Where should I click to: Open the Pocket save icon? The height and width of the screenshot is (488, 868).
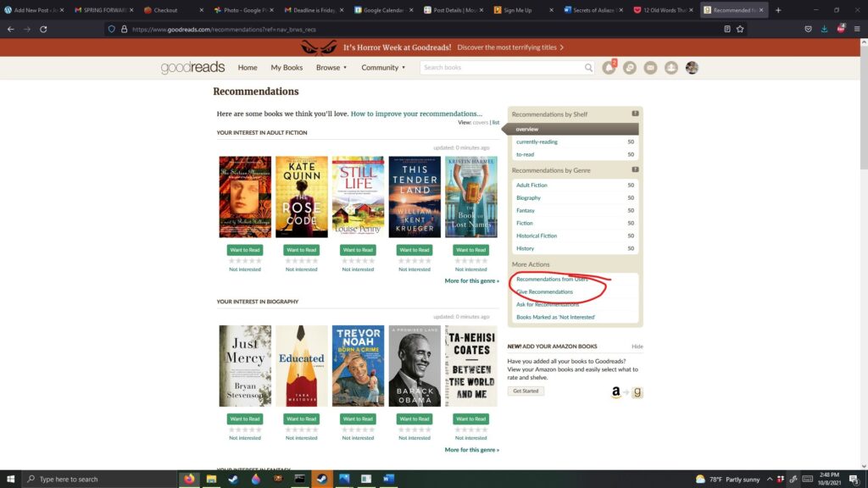pyautogui.click(x=808, y=30)
